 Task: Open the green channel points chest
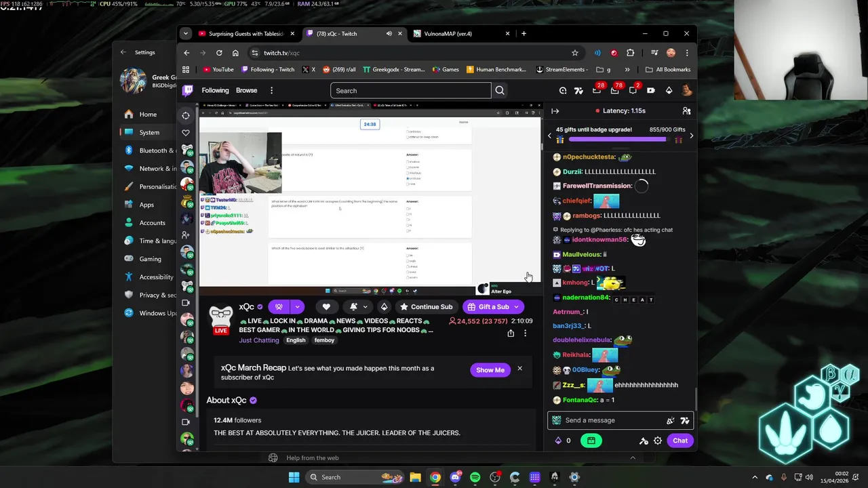pyautogui.click(x=591, y=441)
